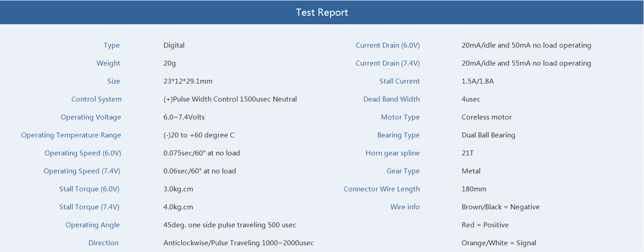Select the Direction label
Image resolution: width=644 pixels, height=252 pixels.
tap(103, 243)
